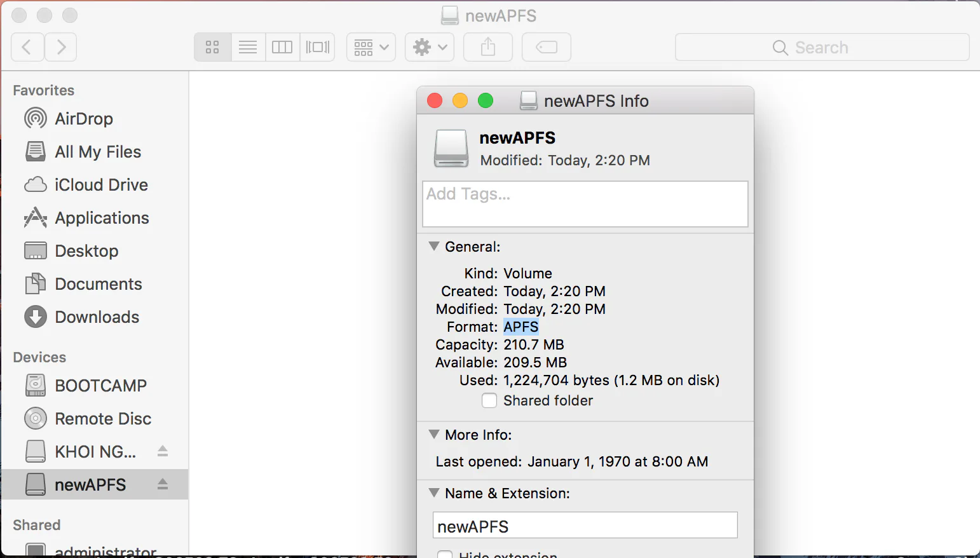Viewport: 980px width, 558px height.
Task: Switch Finder to icon view
Action: (x=212, y=47)
